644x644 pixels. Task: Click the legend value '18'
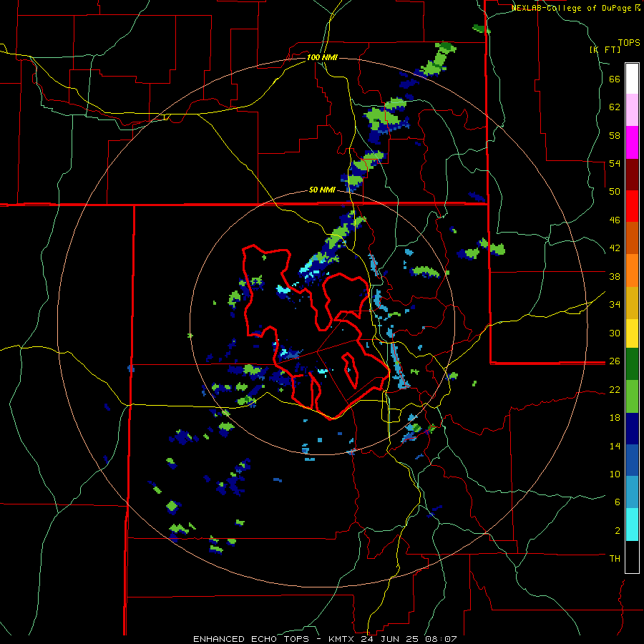pos(615,418)
